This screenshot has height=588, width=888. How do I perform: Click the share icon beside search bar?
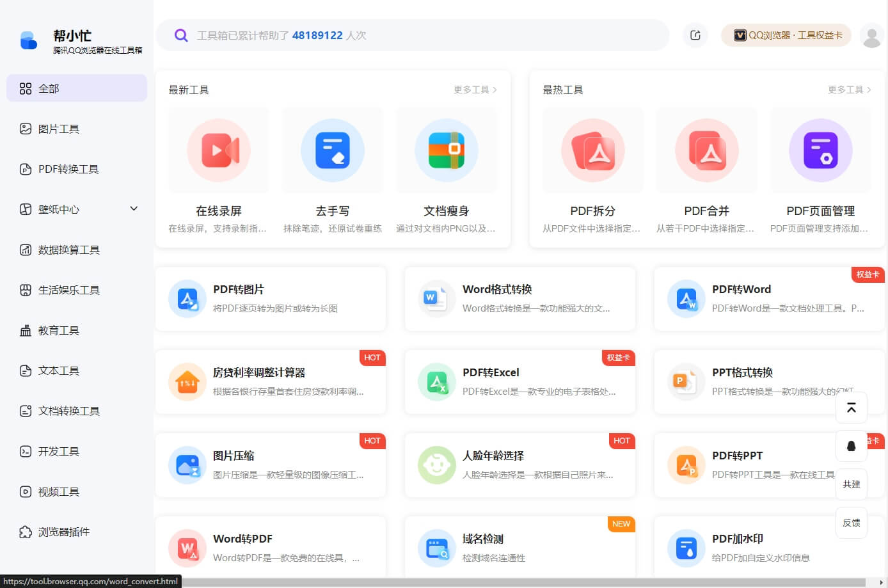pyautogui.click(x=695, y=35)
